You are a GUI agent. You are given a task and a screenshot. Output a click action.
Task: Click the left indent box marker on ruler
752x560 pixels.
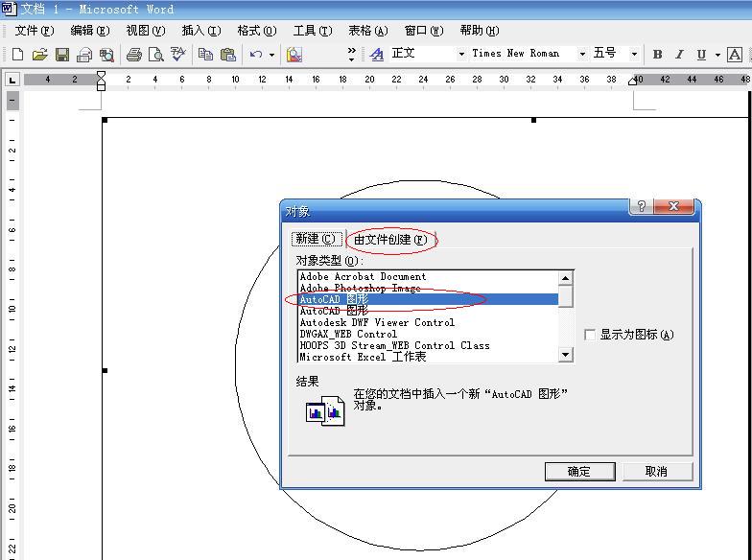pyautogui.click(x=101, y=87)
